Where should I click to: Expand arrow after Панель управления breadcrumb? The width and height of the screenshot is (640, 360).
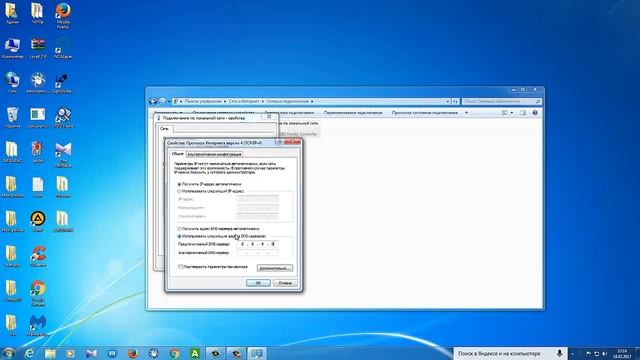tap(225, 101)
